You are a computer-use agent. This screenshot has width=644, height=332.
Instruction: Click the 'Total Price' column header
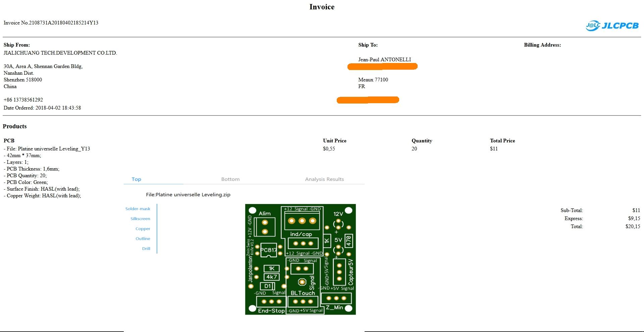[x=502, y=141]
